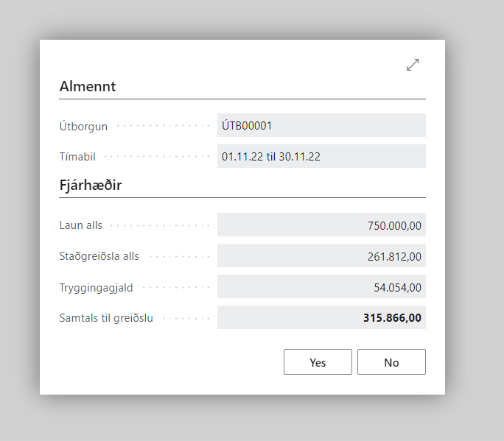The height and width of the screenshot is (441, 504).
Task: Decline by pressing the No button
Action: click(391, 362)
